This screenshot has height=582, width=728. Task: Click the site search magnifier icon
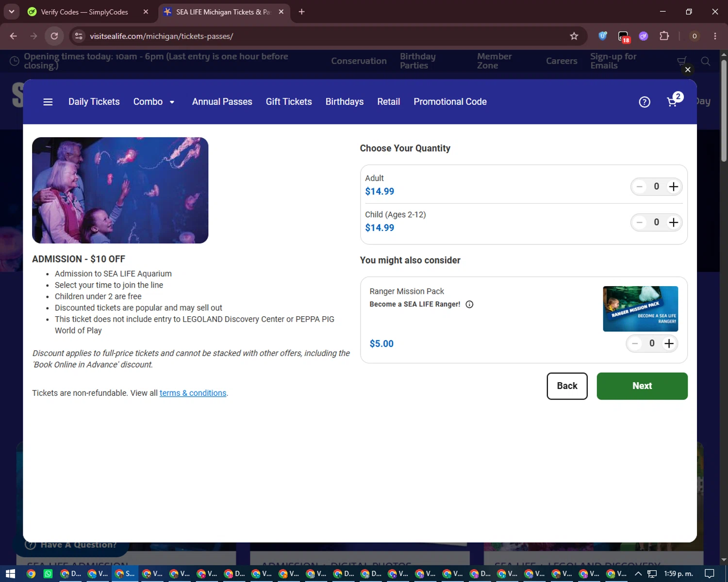[x=706, y=61]
